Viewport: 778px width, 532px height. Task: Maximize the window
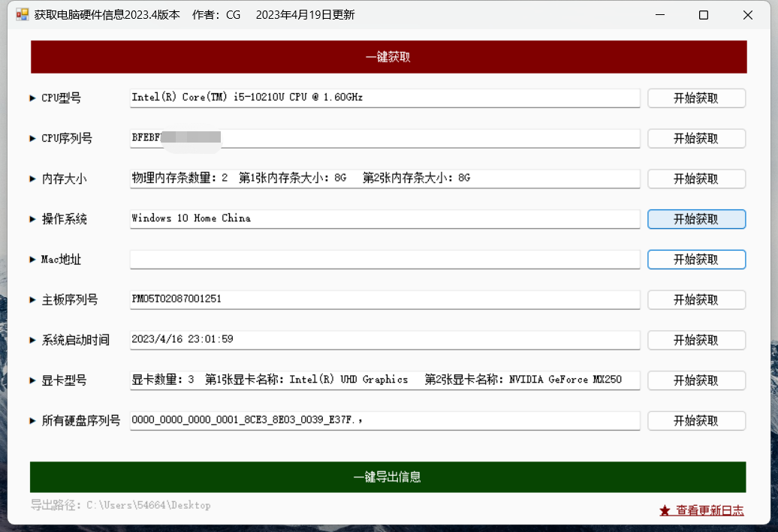(704, 15)
